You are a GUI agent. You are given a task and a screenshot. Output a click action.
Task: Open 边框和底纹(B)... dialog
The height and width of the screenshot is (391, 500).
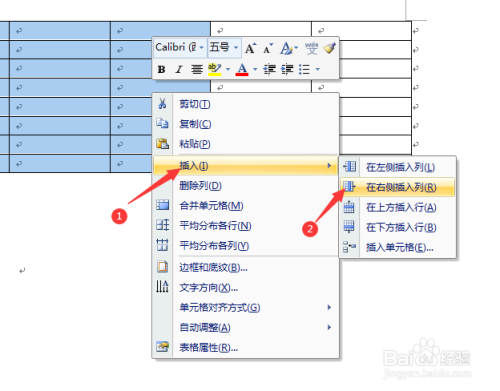tap(213, 267)
